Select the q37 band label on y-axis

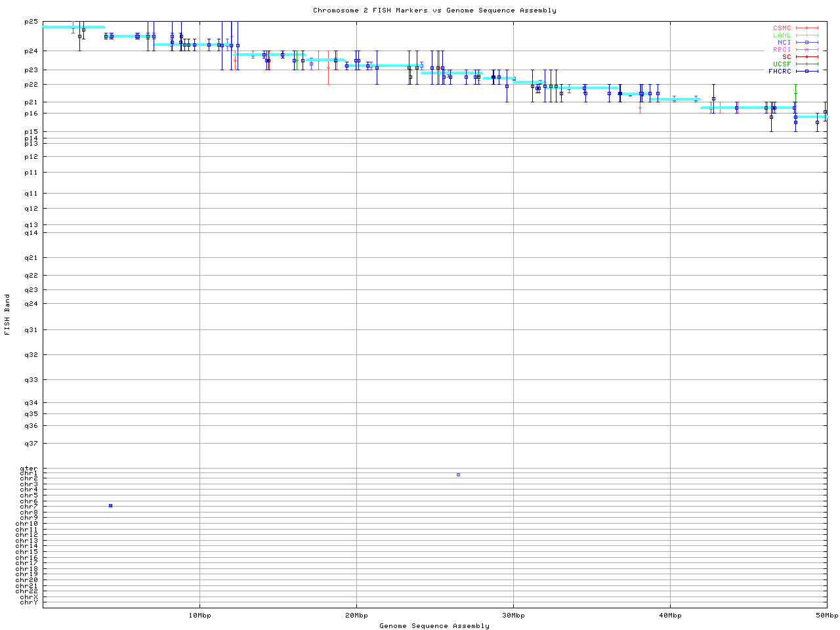[31, 444]
